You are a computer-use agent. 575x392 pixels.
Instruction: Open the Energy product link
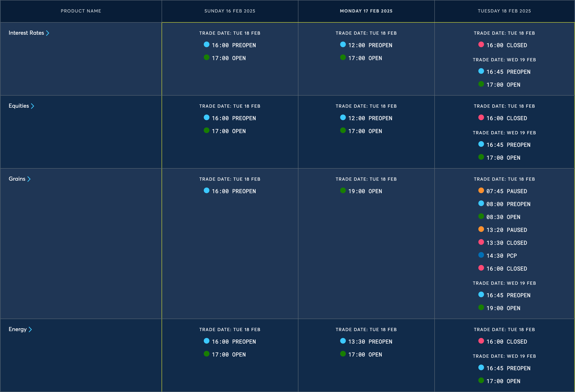pyautogui.click(x=18, y=329)
